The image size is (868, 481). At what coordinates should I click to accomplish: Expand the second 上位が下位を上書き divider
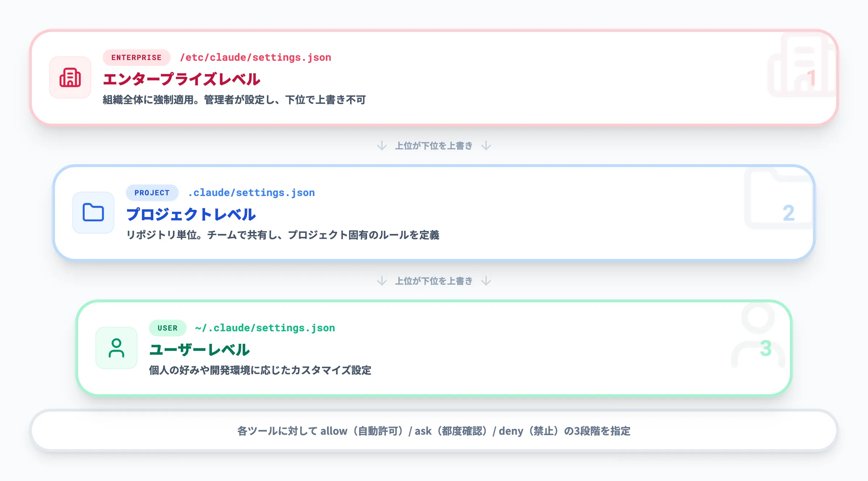433,281
